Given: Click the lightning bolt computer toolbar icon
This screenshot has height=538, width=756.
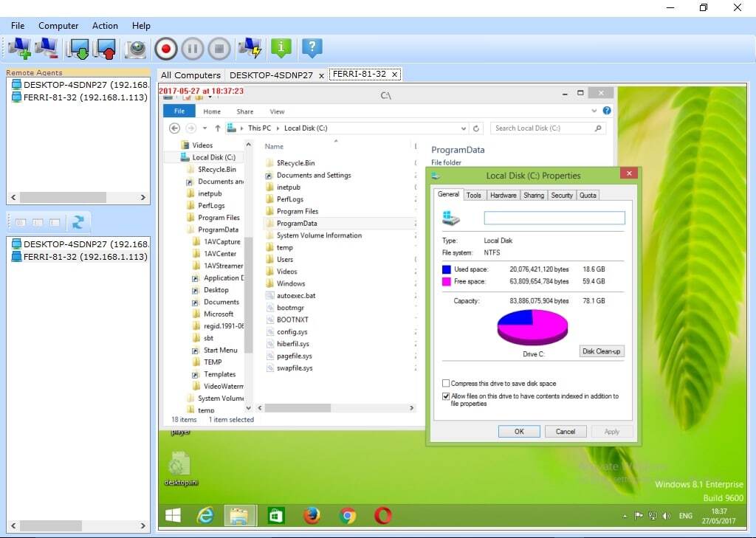Looking at the screenshot, I should coord(250,49).
